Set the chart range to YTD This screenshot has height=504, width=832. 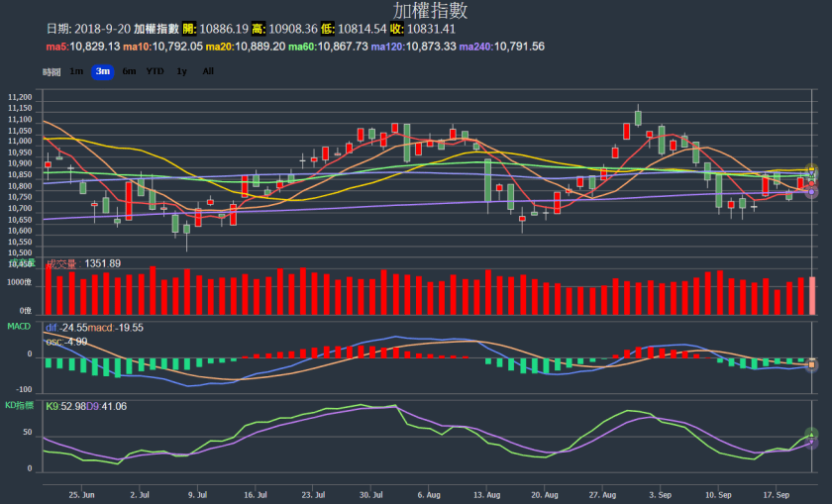point(155,71)
